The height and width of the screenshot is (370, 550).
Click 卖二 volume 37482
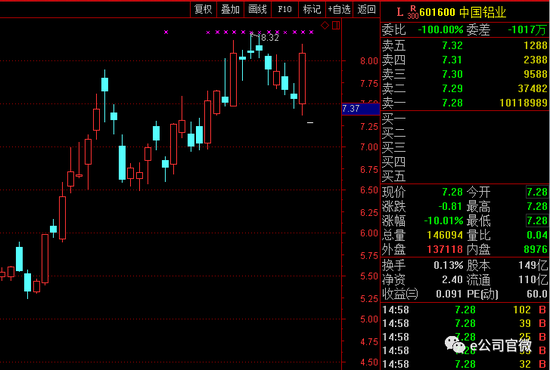coord(532,88)
